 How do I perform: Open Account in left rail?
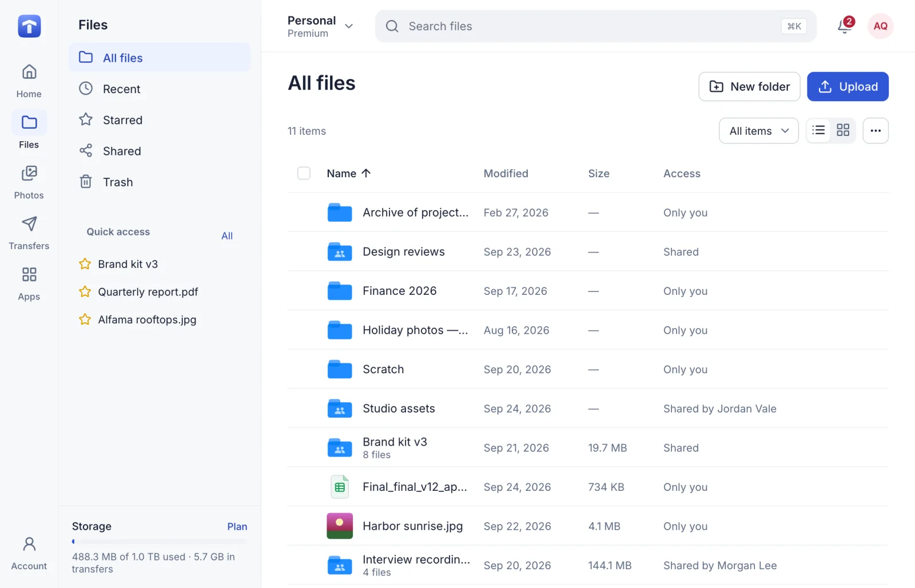click(x=29, y=553)
